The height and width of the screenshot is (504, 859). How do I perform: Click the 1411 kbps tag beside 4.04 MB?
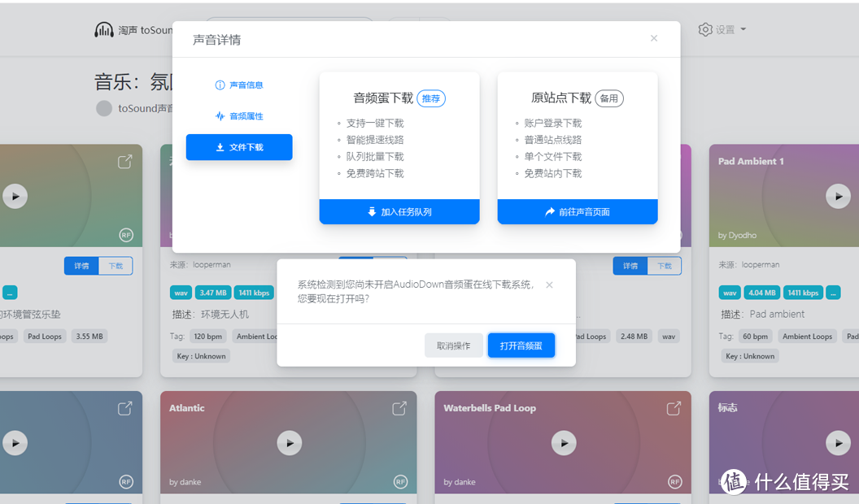tap(803, 293)
